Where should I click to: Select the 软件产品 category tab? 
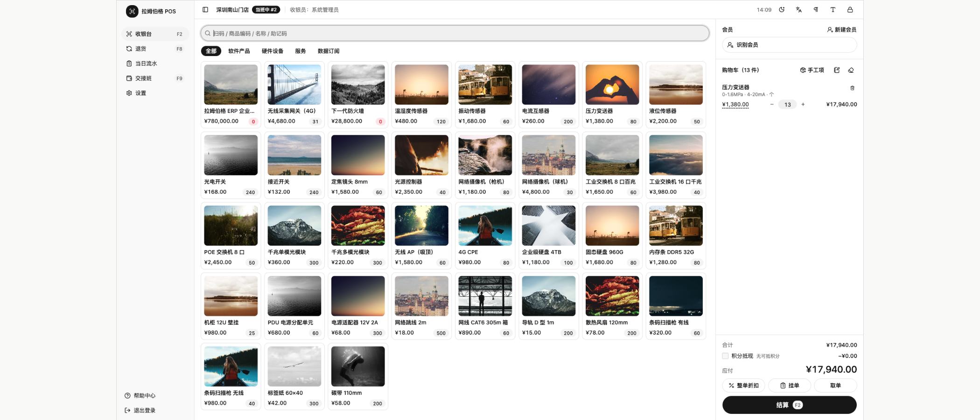click(239, 51)
